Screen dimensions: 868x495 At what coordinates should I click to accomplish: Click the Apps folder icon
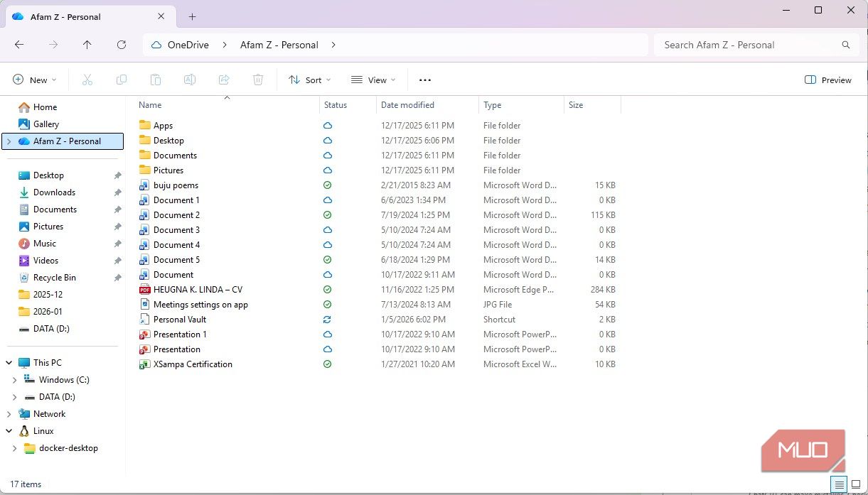tap(145, 126)
